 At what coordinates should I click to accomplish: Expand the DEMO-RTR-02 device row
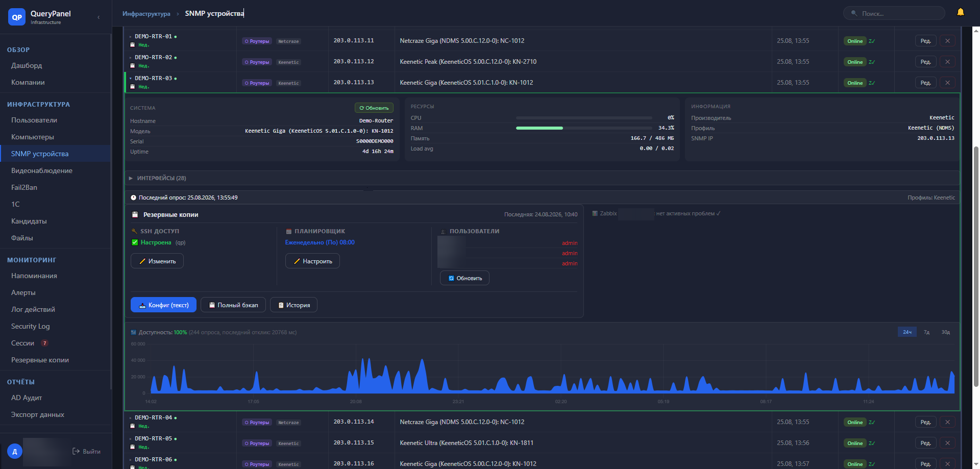tap(130, 58)
